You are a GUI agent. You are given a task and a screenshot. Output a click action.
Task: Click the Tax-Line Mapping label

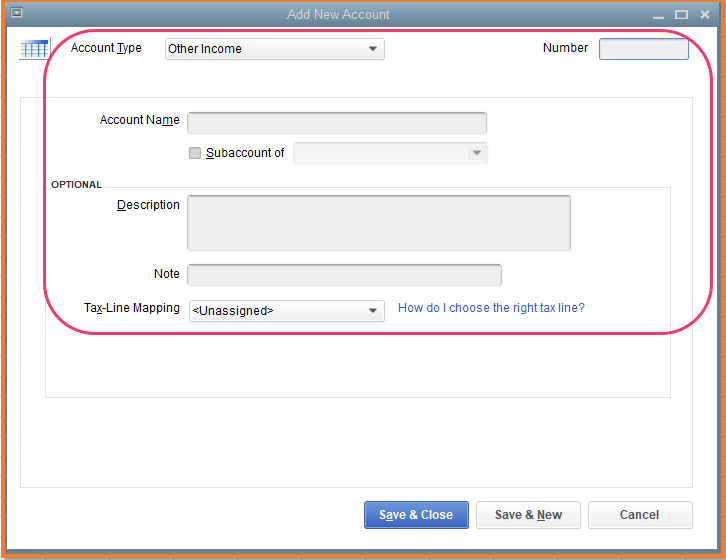(132, 308)
